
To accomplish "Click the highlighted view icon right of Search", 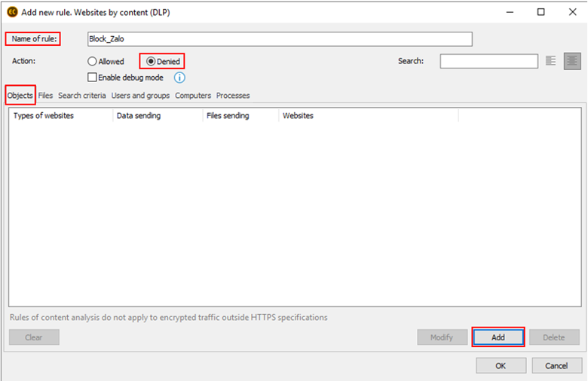I will click(x=572, y=61).
